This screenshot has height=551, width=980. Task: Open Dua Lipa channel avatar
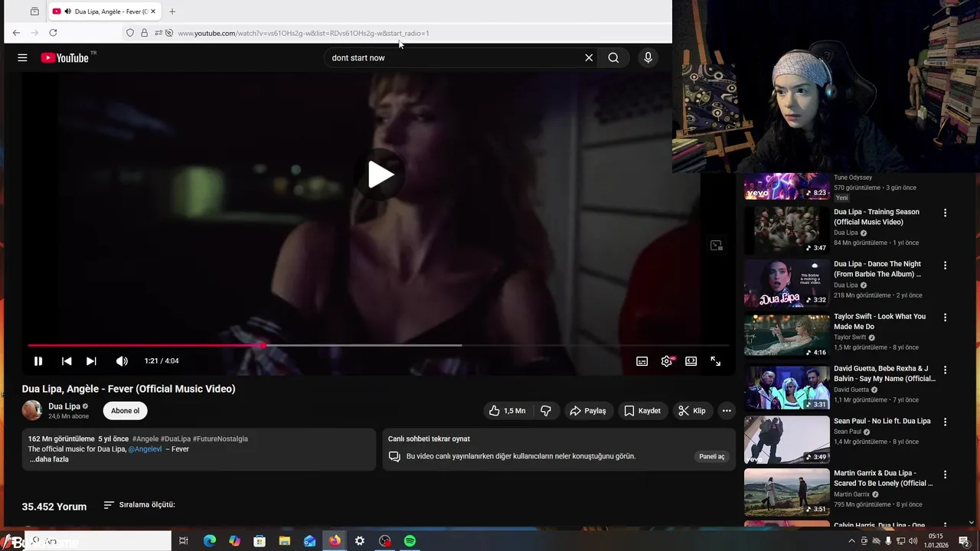click(32, 410)
